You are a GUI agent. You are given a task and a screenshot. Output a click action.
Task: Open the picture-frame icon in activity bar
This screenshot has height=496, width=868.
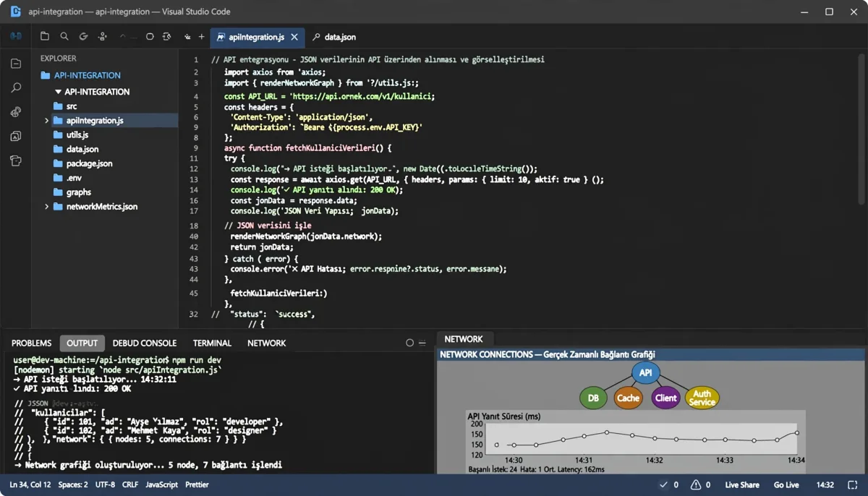click(x=16, y=136)
